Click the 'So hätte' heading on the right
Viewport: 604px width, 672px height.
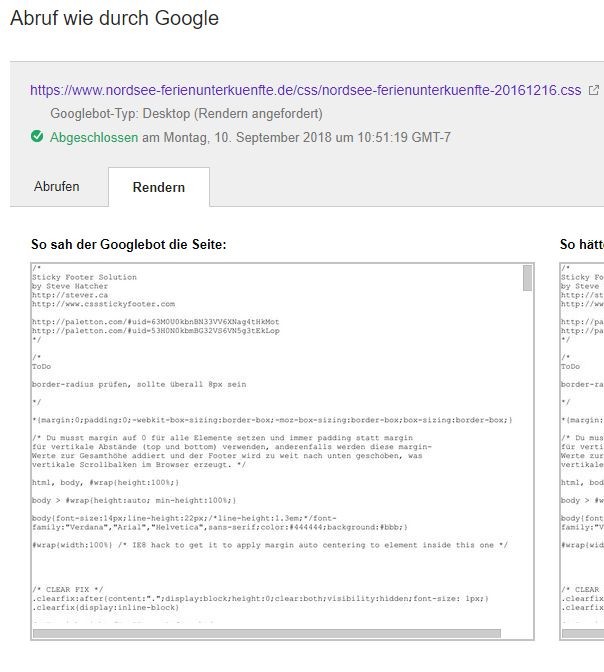tap(581, 244)
